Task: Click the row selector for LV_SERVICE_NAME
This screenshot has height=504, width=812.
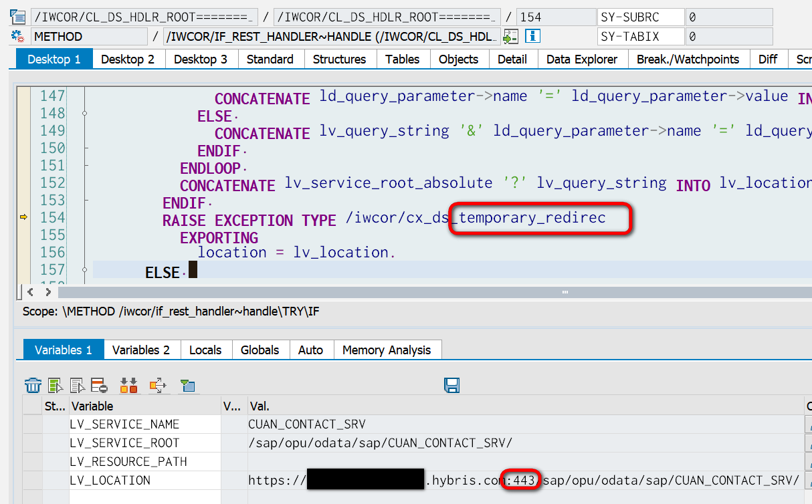Action: point(33,424)
